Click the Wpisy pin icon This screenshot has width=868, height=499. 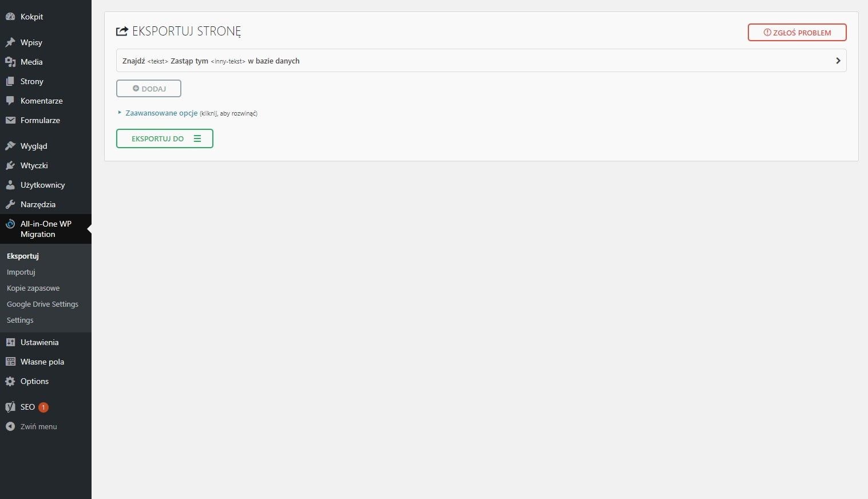tap(10, 42)
